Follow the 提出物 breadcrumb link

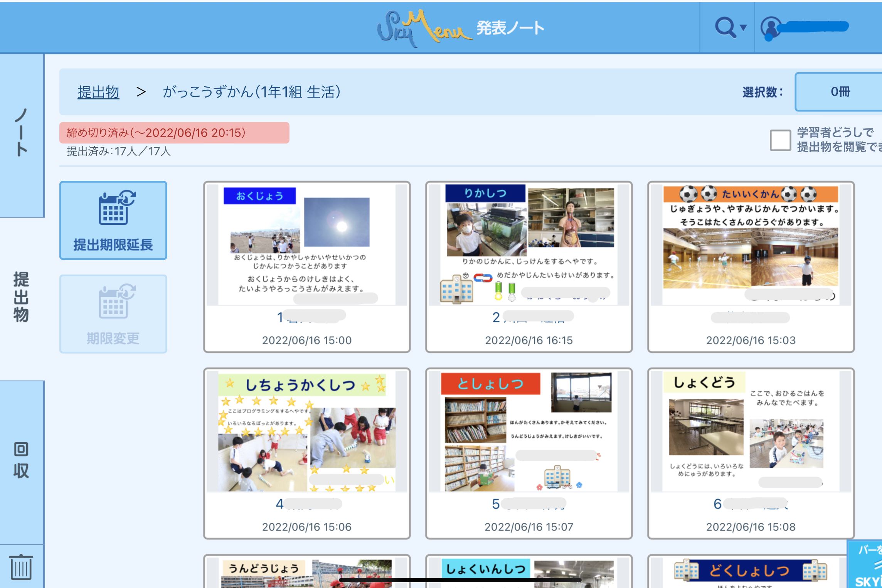(98, 92)
